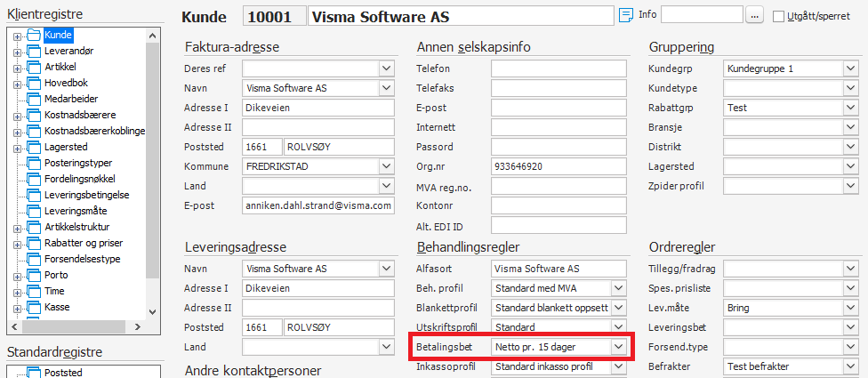The width and height of the screenshot is (868, 378).
Task: Click the ellipsis button next to Info
Action: 754,15
